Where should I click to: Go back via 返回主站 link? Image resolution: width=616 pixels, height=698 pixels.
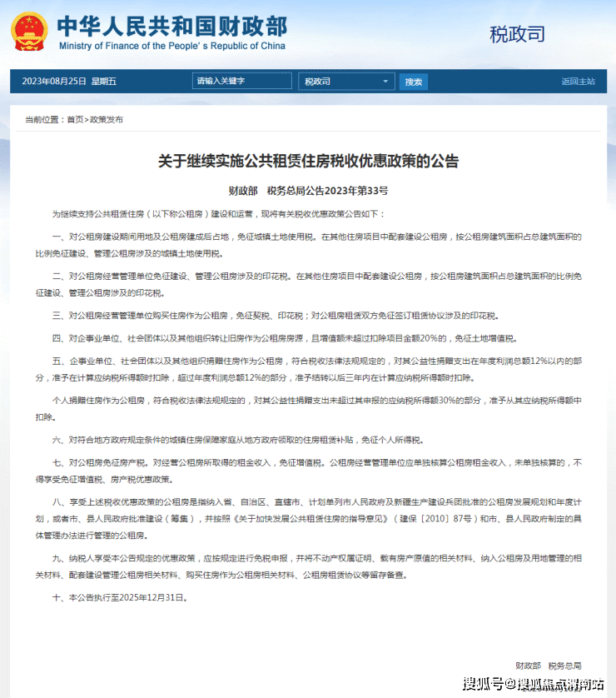point(578,82)
